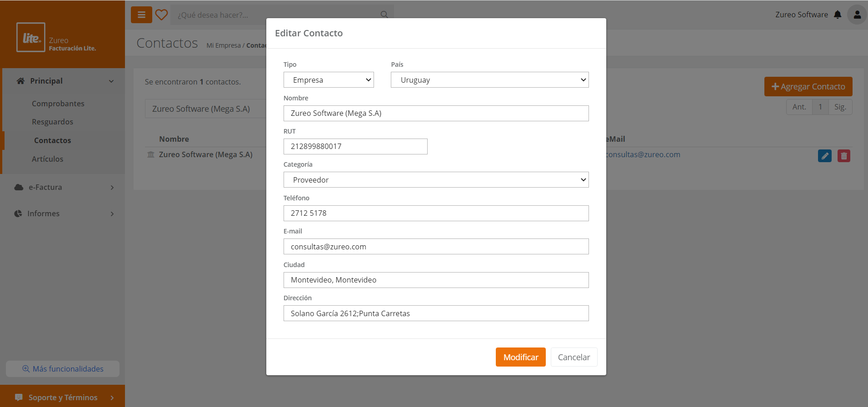Click the heart favorites icon
This screenshot has width=868, height=407.
(x=161, y=15)
